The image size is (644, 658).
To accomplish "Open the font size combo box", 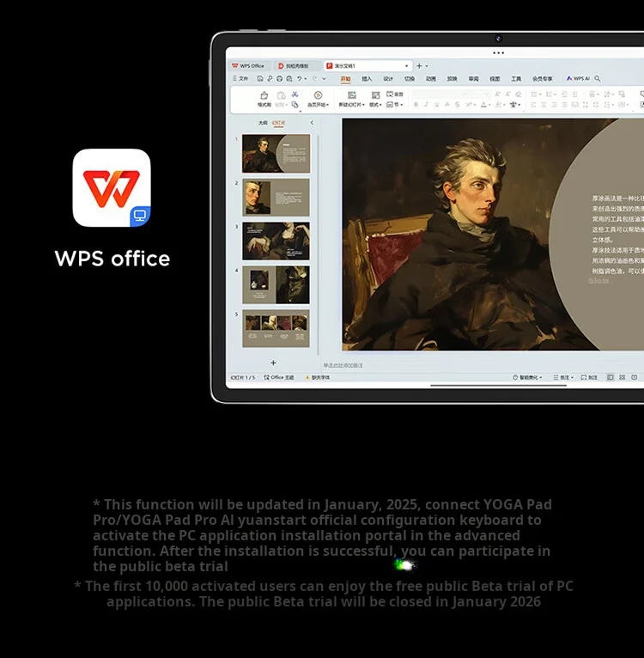I will tap(478, 94).
